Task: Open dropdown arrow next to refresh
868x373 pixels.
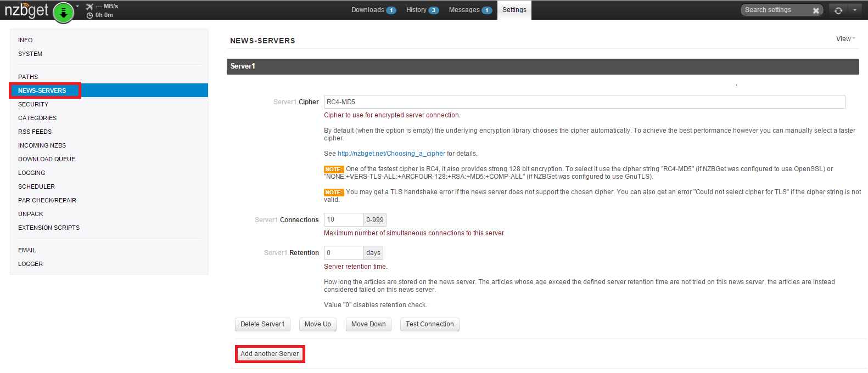Action: tap(855, 10)
